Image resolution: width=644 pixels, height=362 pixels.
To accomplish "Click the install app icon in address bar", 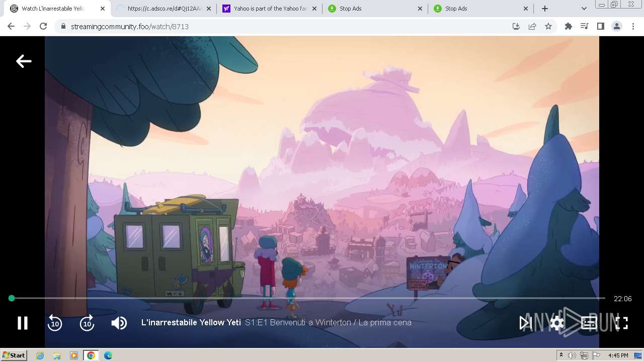I will pos(516,26).
